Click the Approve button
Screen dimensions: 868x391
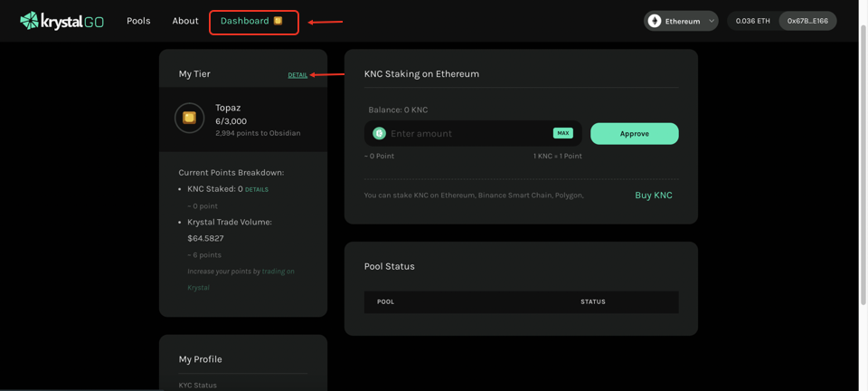(634, 134)
